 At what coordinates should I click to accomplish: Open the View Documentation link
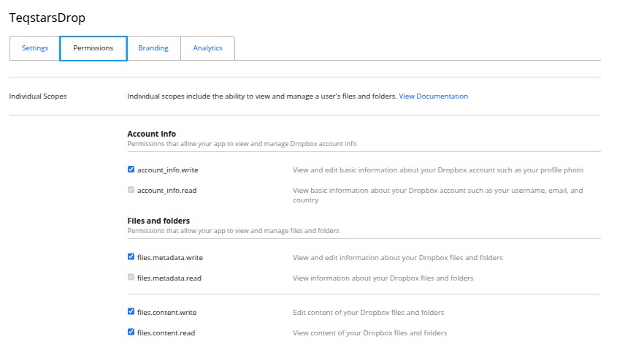433,96
